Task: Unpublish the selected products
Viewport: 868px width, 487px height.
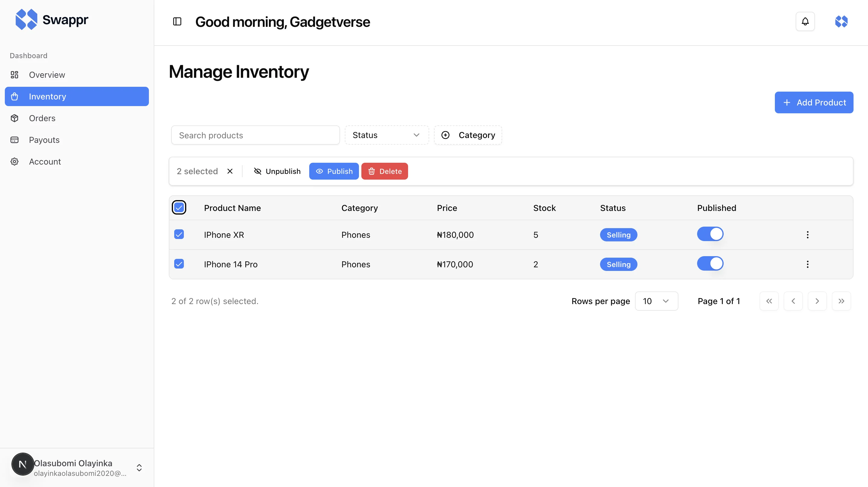Action: click(277, 171)
